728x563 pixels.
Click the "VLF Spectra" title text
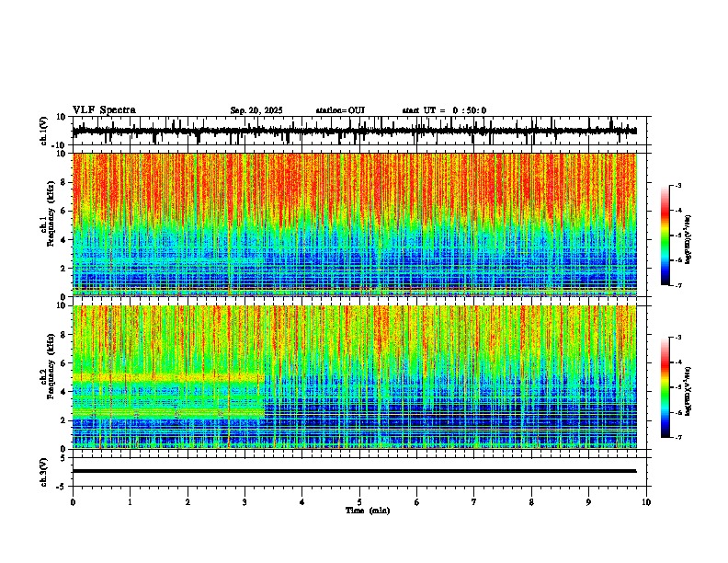pyautogui.click(x=104, y=110)
